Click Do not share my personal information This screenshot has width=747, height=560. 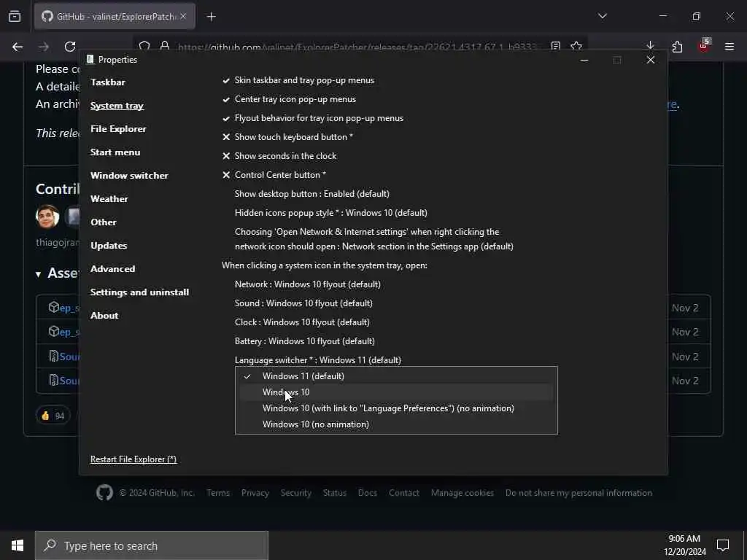pos(578,493)
